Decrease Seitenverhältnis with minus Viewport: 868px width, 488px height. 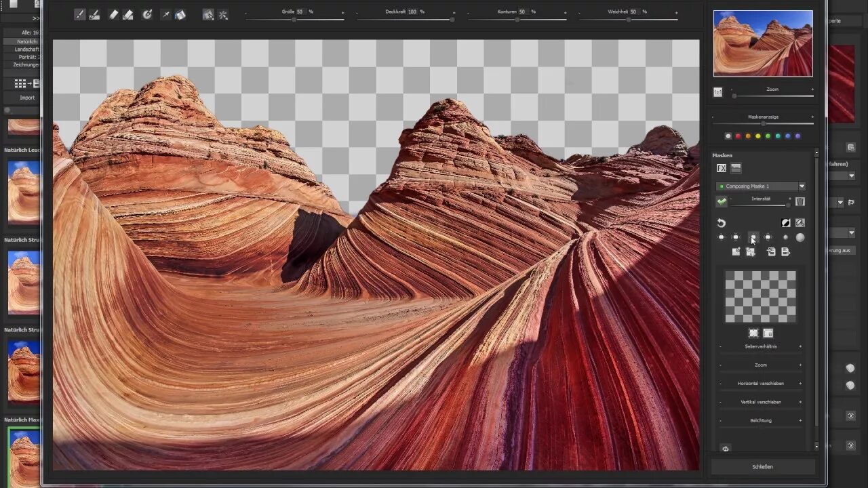721,346
